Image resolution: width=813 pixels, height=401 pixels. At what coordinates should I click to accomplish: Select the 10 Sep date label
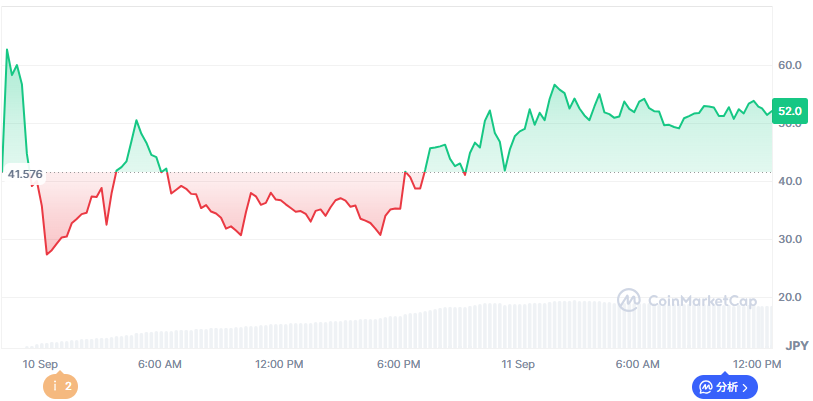(x=40, y=364)
